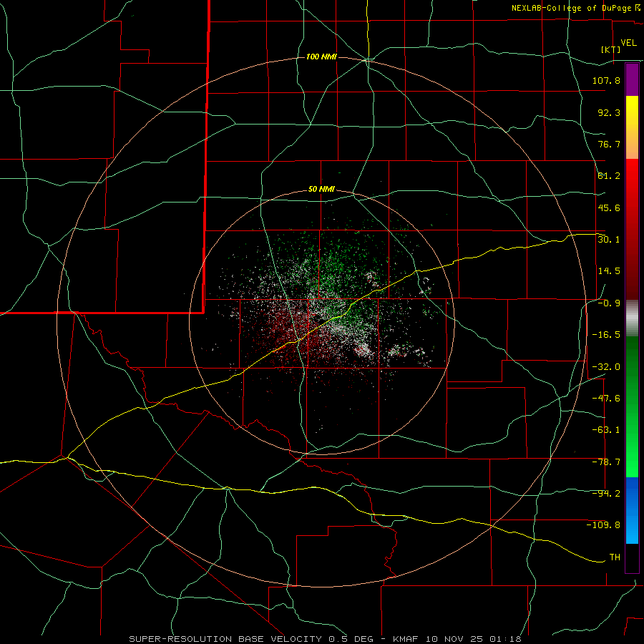Click the 14.5 velocity scale value

(x=609, y=271)
